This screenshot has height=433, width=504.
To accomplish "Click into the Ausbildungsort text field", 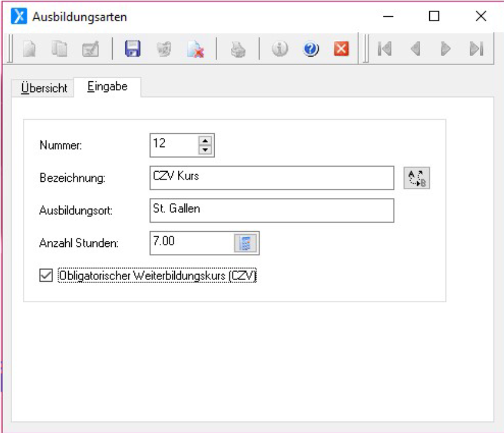I will click(271, 211).
